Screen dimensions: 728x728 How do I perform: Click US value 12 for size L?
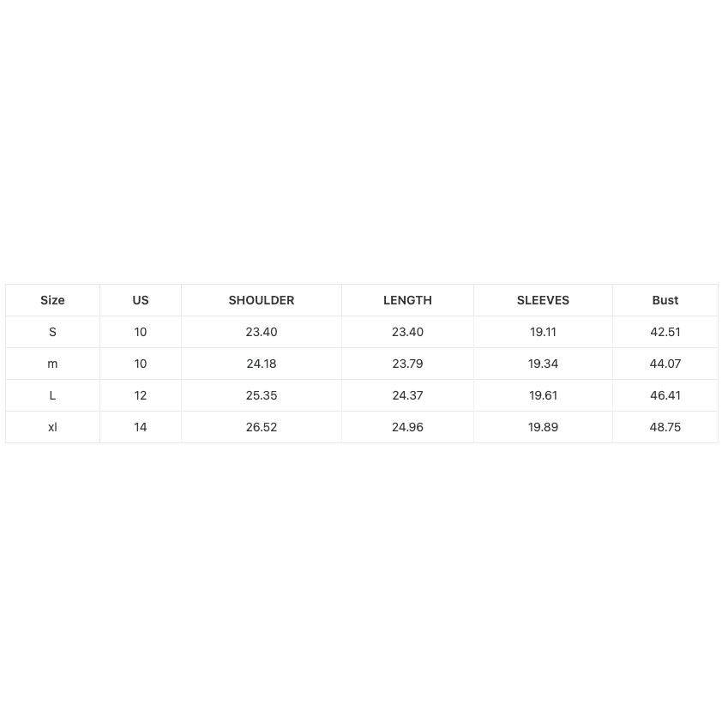(141, 395)
